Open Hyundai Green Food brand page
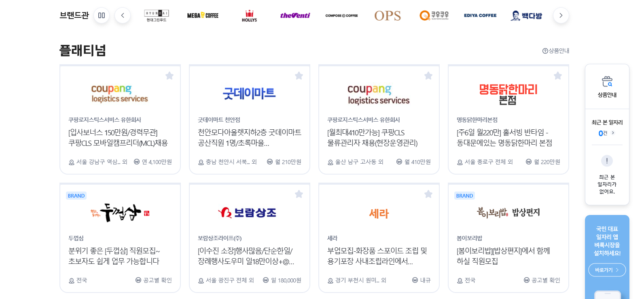This screenshot has height=299, width=644. [x=157, y=15]
